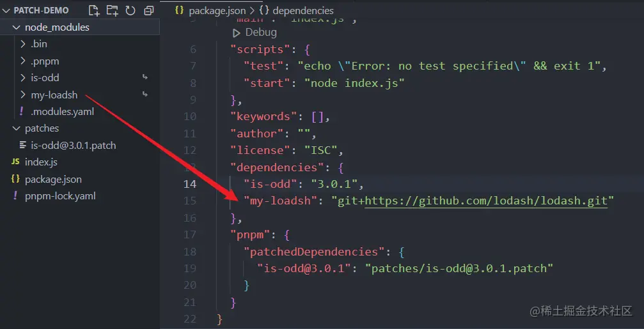Refresh the explorer file tree
Screen dimensions: 644x329
pos(130,10)
